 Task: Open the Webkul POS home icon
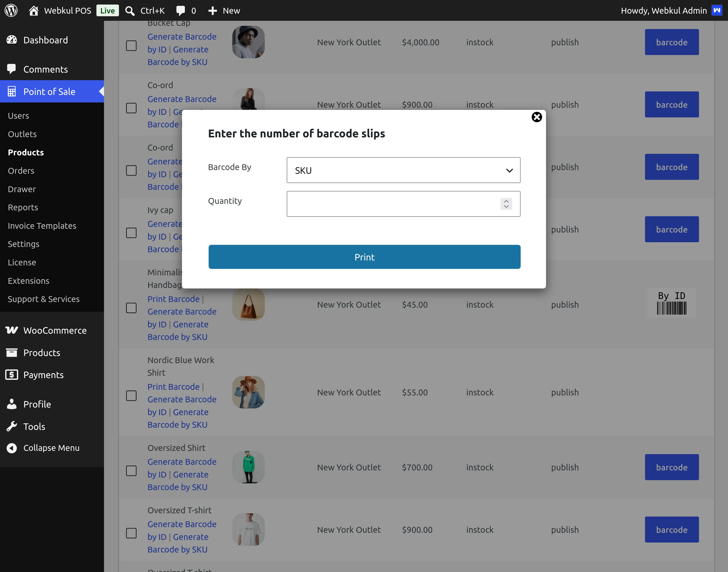pos(34,11)
